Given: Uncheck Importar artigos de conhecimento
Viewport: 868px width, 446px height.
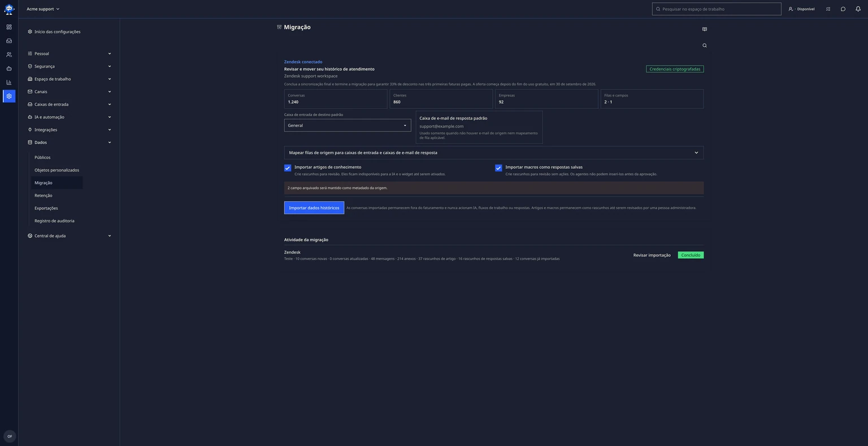Looking at the screenshot, I should point(288,168).
